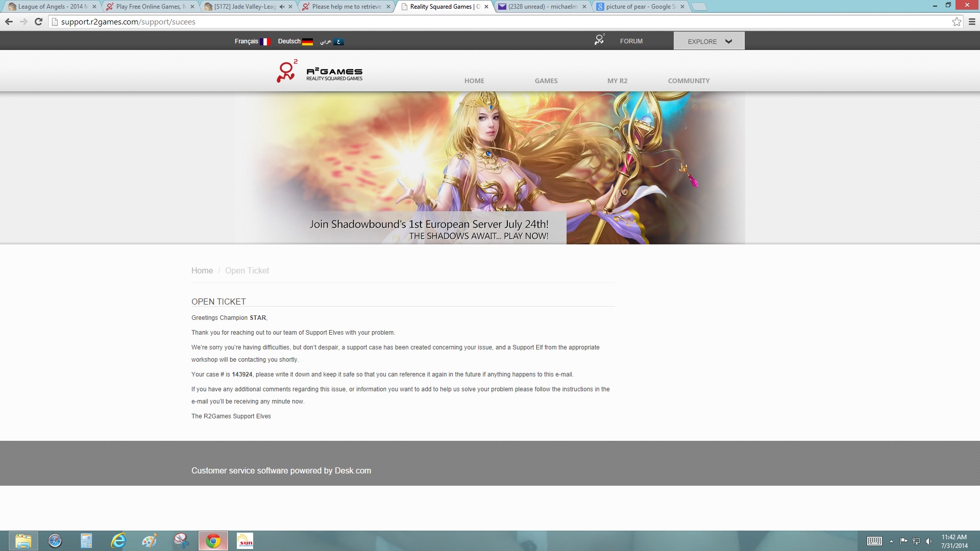Open the Chrome hamburger menu icon

click(x=972, y=21)
